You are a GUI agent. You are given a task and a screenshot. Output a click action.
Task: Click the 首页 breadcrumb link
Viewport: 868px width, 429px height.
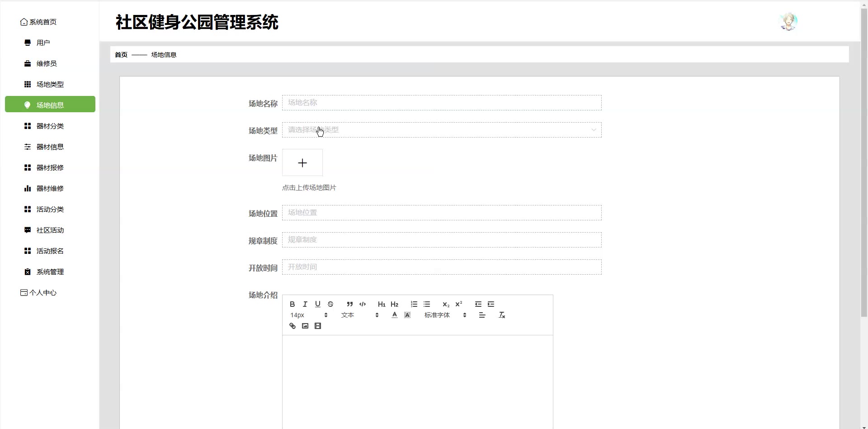121,55
